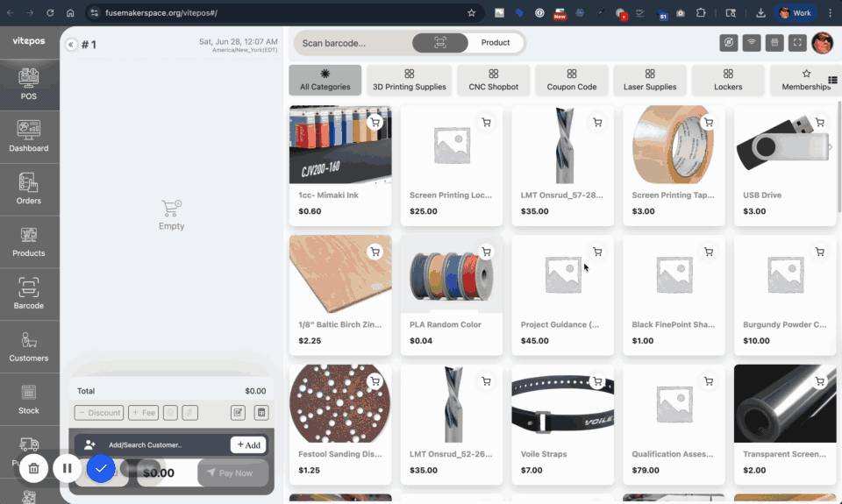The image size is (842, 504).
Task: Add Burgundy Powder Coat to cart
Action: point(819,252)
